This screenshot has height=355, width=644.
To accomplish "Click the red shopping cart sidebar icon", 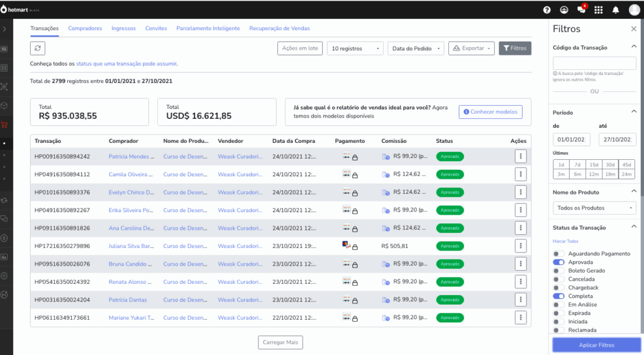I will (4, 125).
